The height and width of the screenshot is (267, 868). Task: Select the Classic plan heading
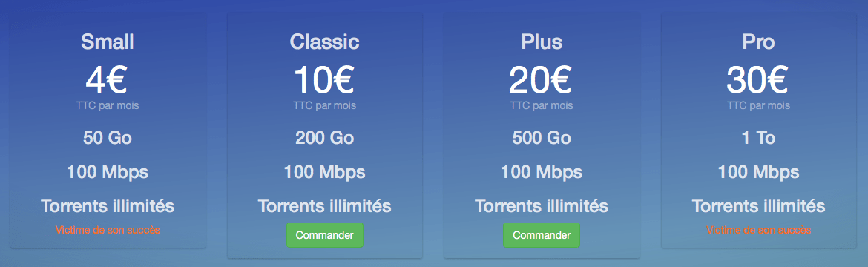click(324, 42)
